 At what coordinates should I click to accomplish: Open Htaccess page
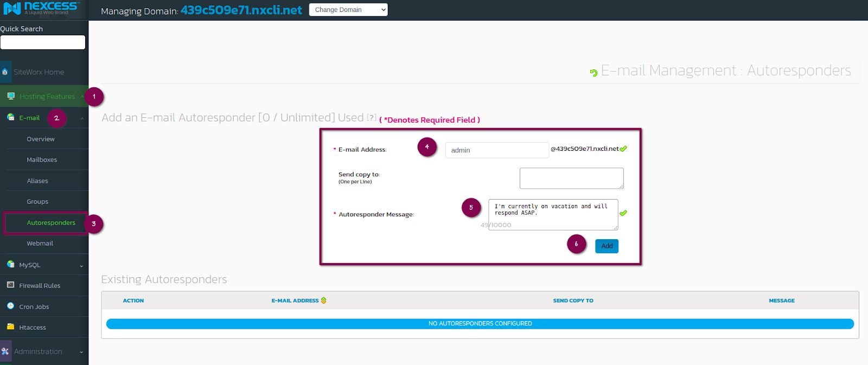click(33, 328)
